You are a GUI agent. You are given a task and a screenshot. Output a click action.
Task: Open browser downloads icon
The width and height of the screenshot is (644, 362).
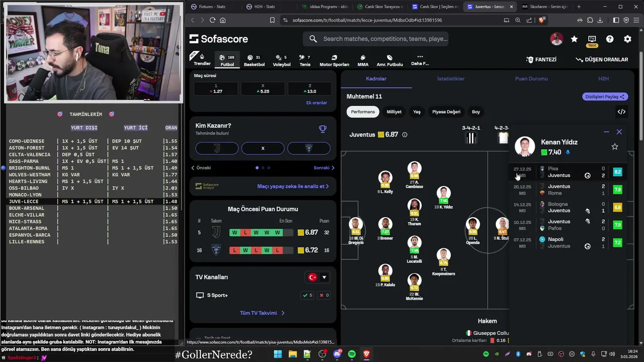click(601, 20)
